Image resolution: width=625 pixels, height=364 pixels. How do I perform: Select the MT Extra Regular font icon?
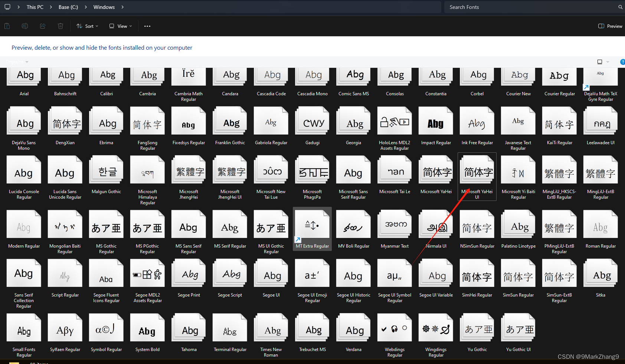(x=312, y=224)
